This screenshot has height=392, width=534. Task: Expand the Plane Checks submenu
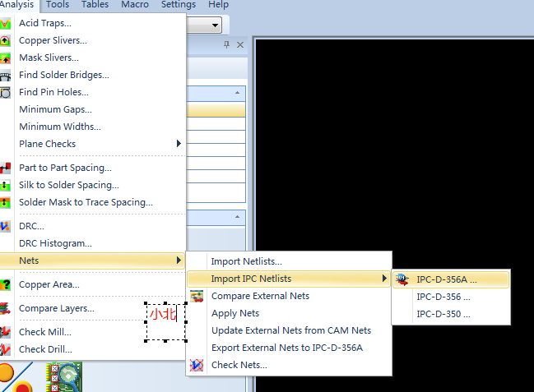(179, 144)
